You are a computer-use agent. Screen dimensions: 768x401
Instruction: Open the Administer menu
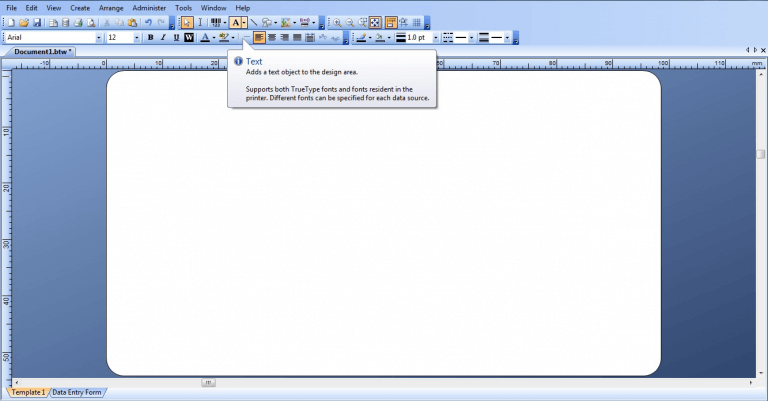[x=149, y=8]
